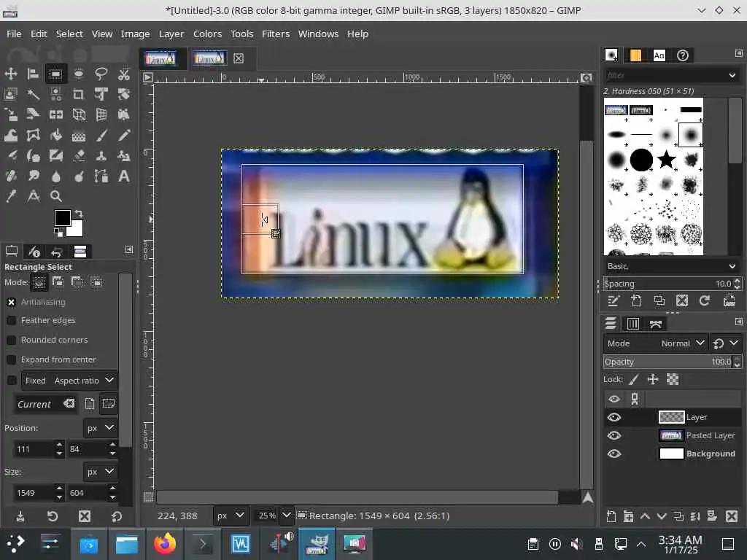Open the Layers dock tab configuration menu
Image resolution: width=747 pixels, height=560 pixels.
pyautogui.click(x=738, y=322)
